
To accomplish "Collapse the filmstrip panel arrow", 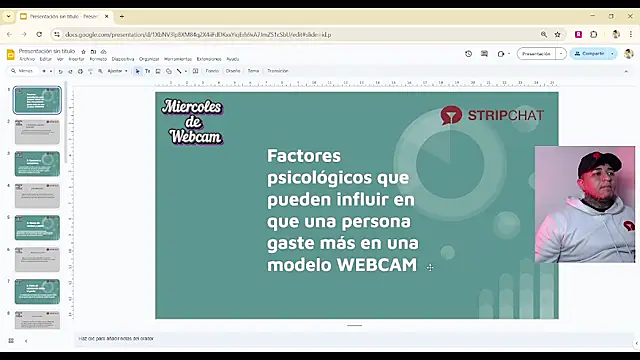I will (26, 340).
